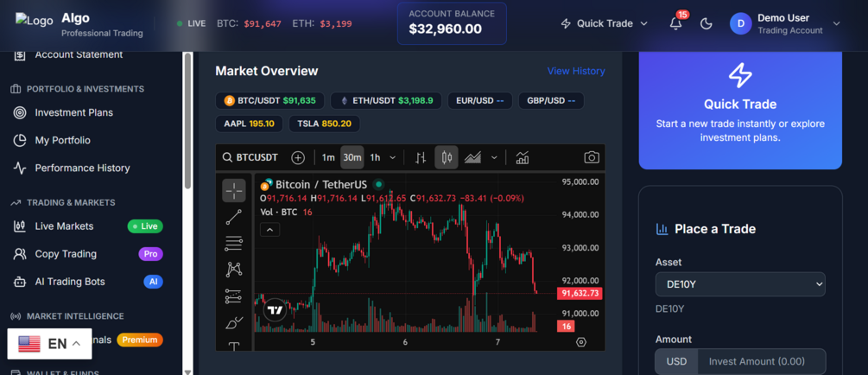Viewport: 868px width, 375px height.
Task: Open Investment Plans in sidebar
Action: pyautogui.click(x=73, y=112)
